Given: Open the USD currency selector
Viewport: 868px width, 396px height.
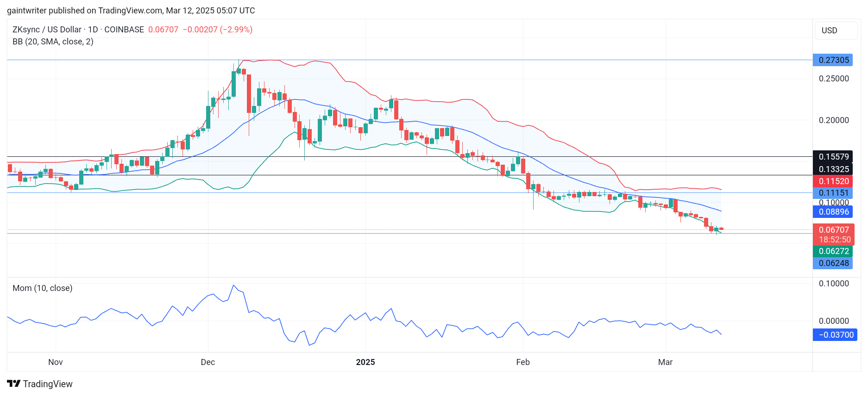Looking at the screenshot, I should (x=836, y=31).
